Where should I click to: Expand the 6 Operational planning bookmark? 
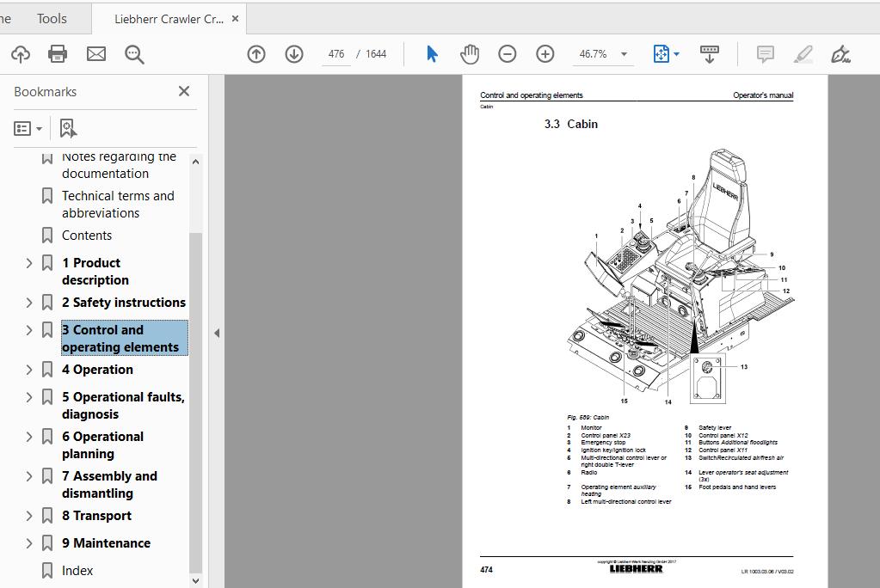pyautogui.click(x=29, y=437)
